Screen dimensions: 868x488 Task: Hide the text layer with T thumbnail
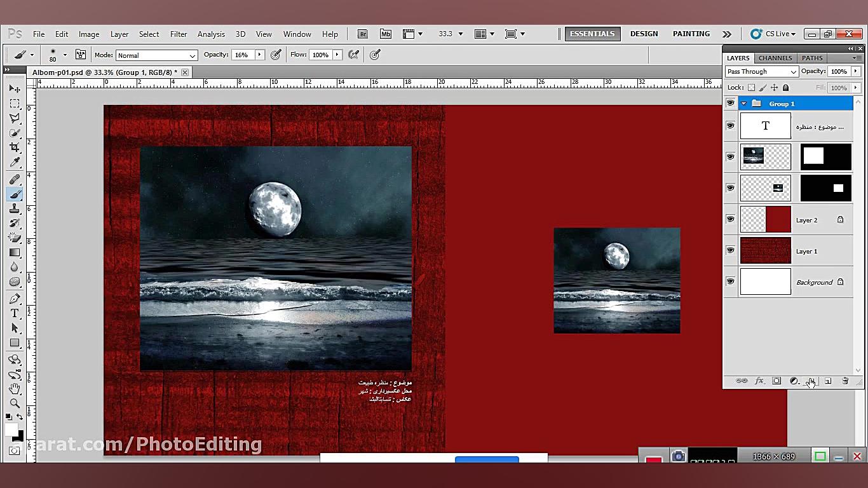pyautogui.click(x=730, y=126)
